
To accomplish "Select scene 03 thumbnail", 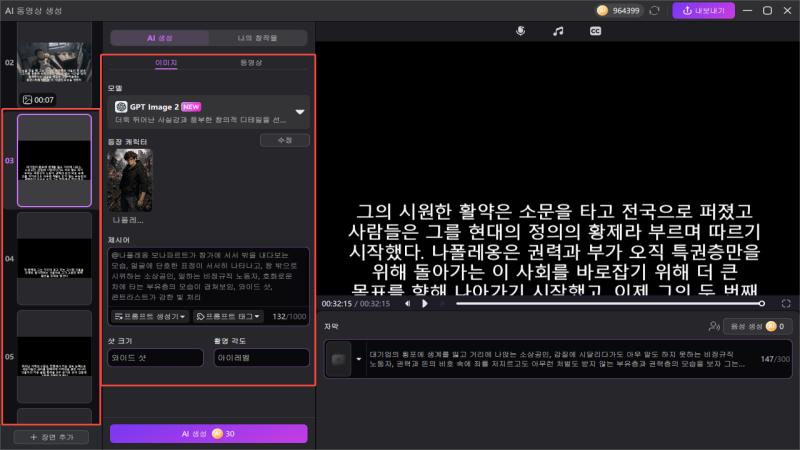I will (x=55, y=160).
